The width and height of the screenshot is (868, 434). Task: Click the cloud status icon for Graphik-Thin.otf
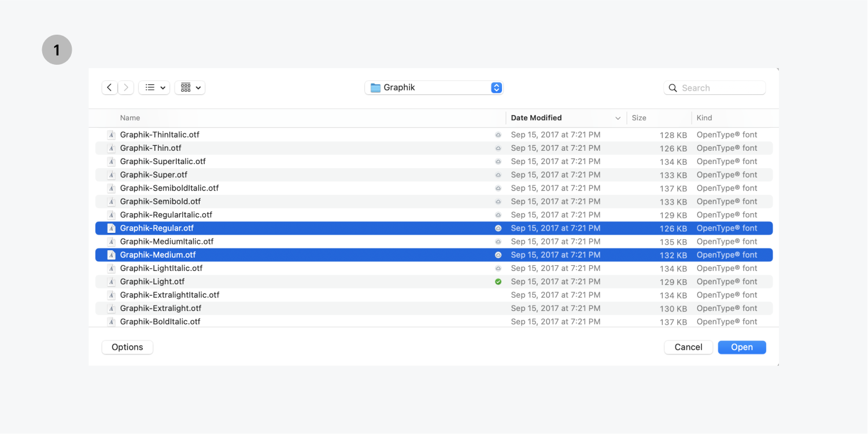pos(498,148)
